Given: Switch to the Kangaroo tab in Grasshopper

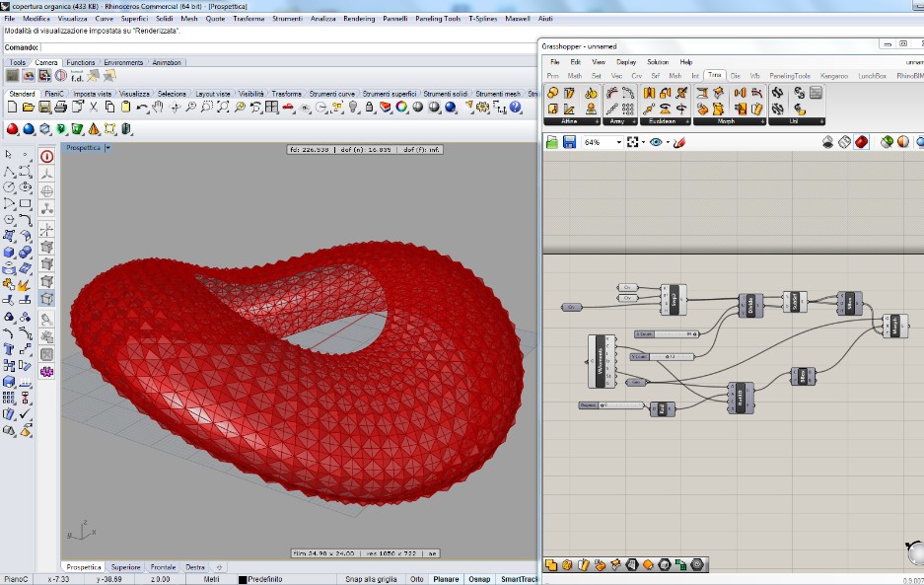Looking at the screenshot, I should (x=834, y=76).
